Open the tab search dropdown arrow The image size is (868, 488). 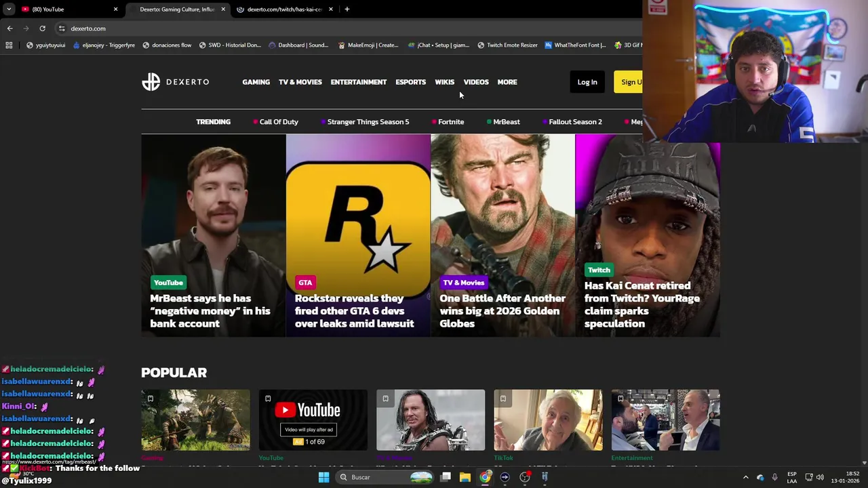(9, 9)
